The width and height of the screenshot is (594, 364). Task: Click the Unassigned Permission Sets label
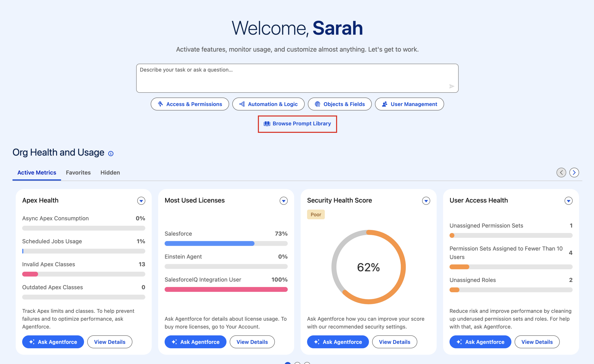tap(486, 226)
